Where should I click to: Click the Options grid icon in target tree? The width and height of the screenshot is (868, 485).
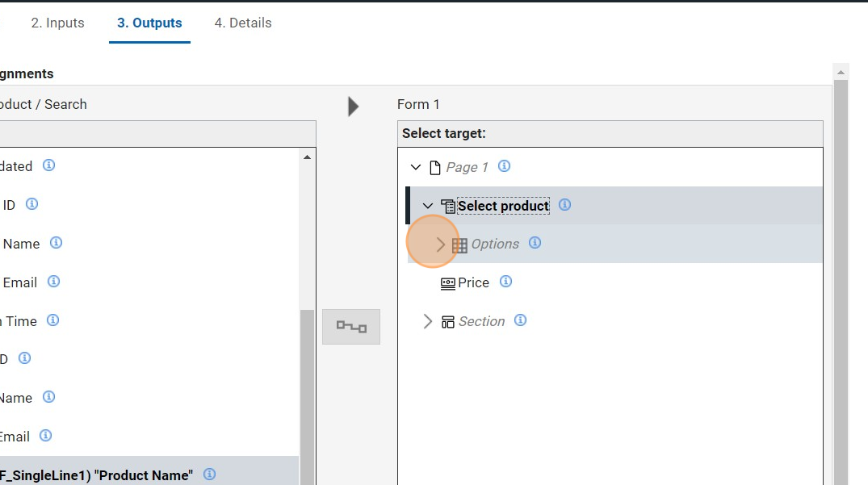pos(459,245)
